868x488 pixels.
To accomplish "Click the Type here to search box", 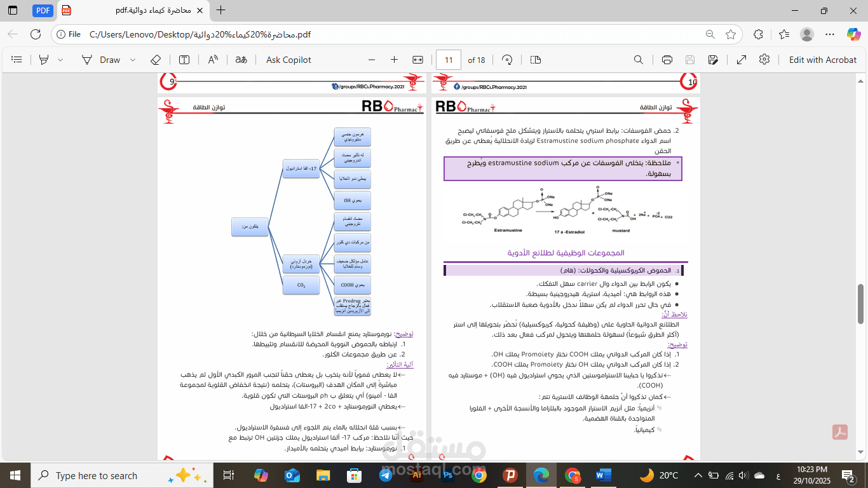I will click(x=122, y=475).
